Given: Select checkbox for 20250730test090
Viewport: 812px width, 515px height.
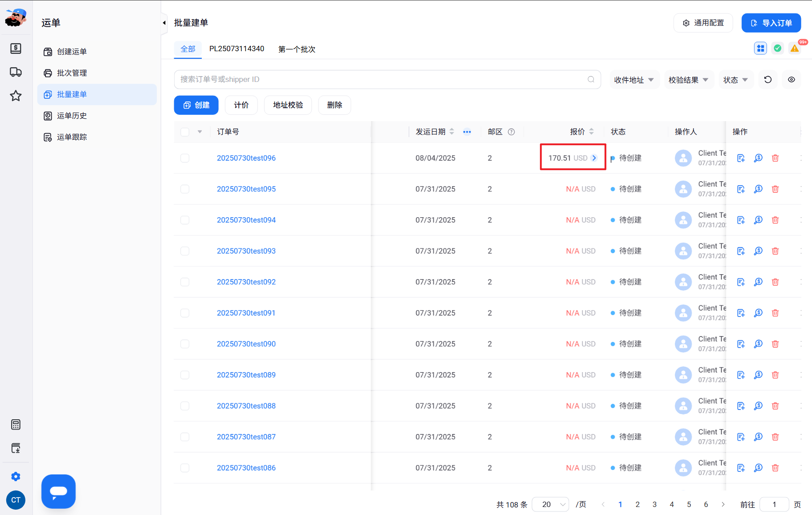Looking at the screenshot, I should pos(185,344).
